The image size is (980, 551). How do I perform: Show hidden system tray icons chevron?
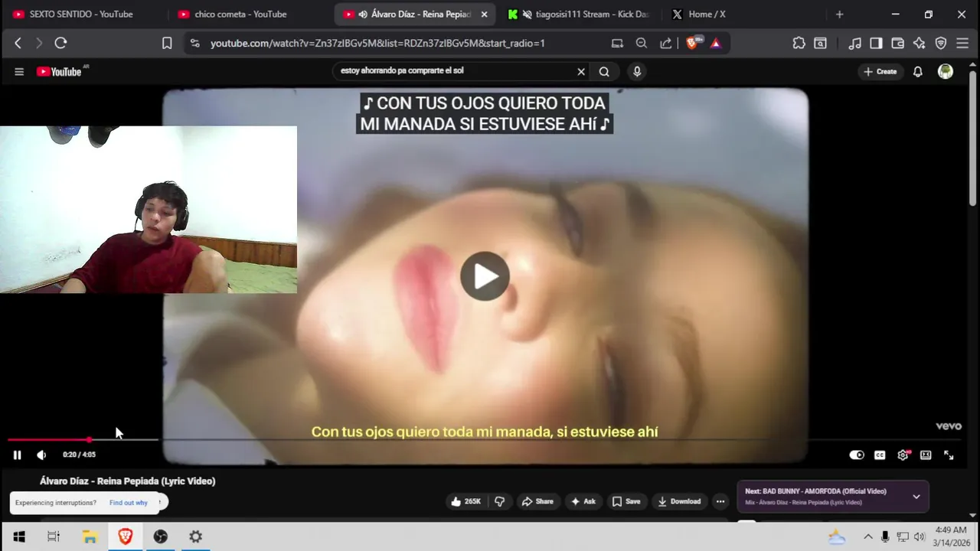[867, 537]
